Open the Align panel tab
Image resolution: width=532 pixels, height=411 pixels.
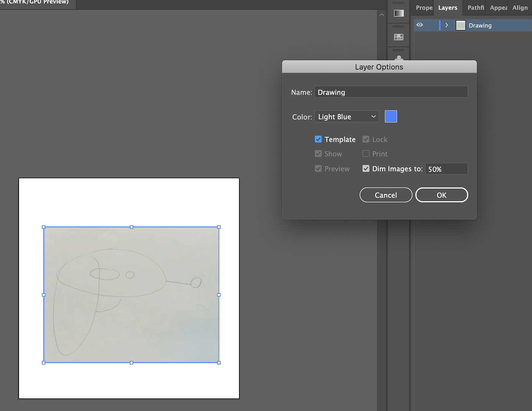tap(519, 8)
